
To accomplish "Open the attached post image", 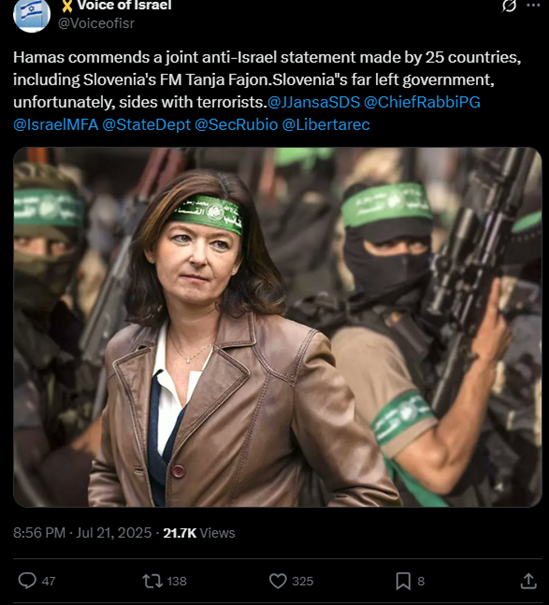I will 277,327.
